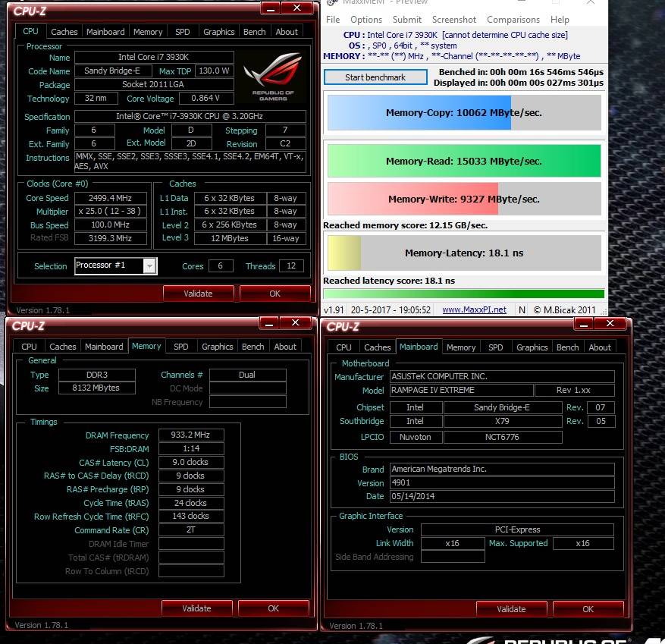Click the Memory-Latency result bar
The height and width of the screenshot is (644, 665).
click(x=464, y=253)
